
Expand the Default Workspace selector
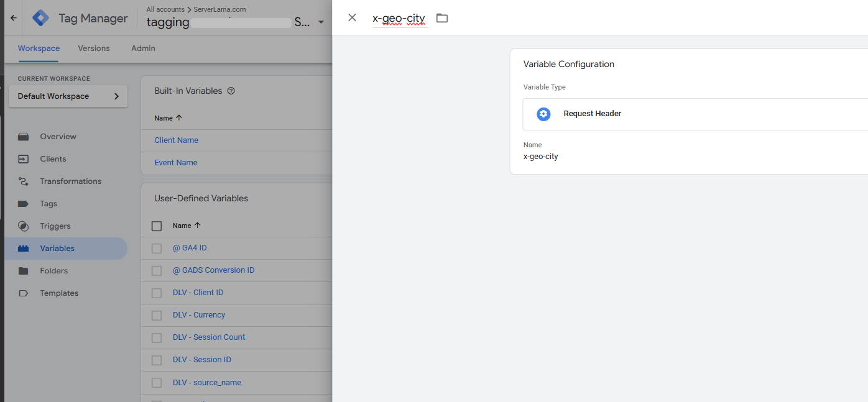click(68, 96)
